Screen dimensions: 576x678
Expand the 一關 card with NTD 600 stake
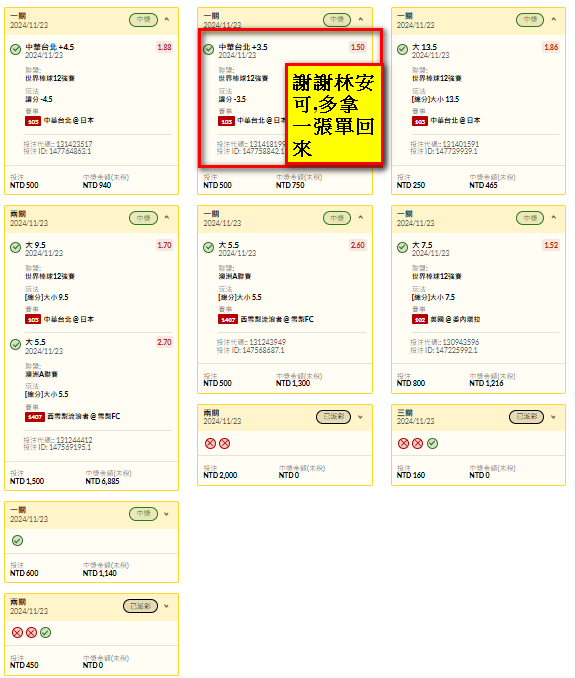[x=167, y=514]
